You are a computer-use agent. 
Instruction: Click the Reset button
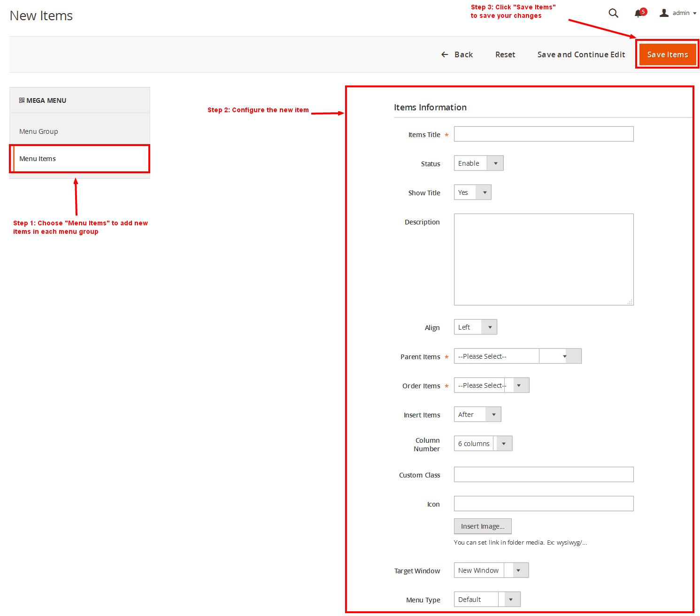click(505, 54)
